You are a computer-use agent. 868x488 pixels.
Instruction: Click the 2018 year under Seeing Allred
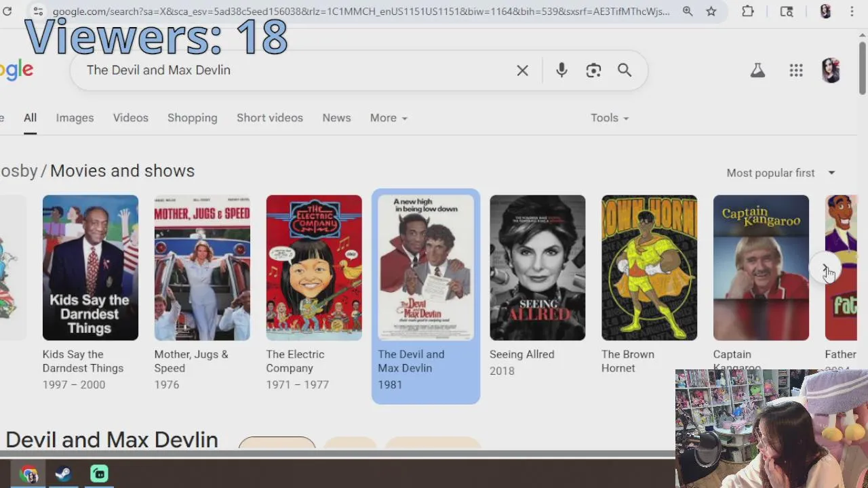click(502, 371)
